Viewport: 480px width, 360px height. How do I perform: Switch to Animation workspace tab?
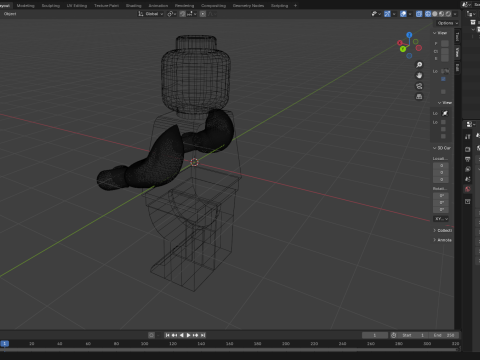158,5
